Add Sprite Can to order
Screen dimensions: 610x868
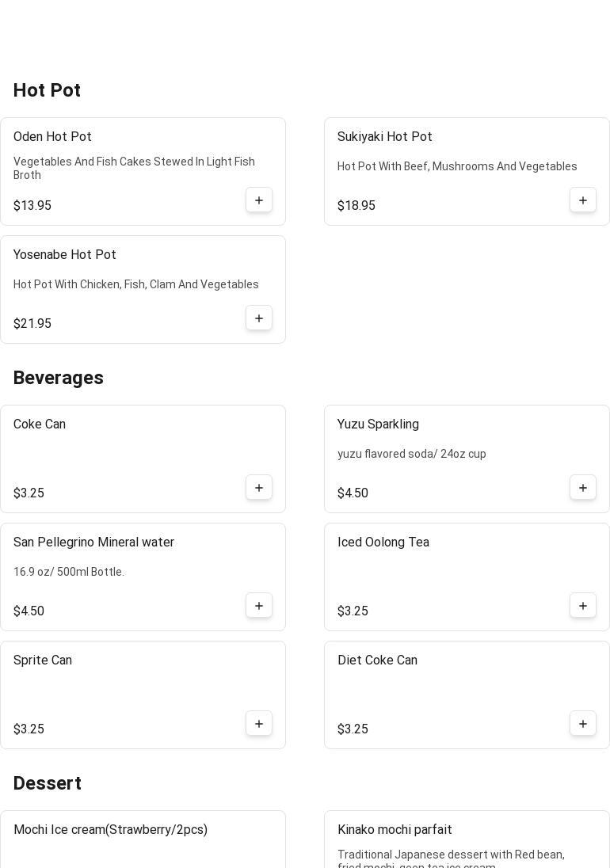[x=259, y=724]
